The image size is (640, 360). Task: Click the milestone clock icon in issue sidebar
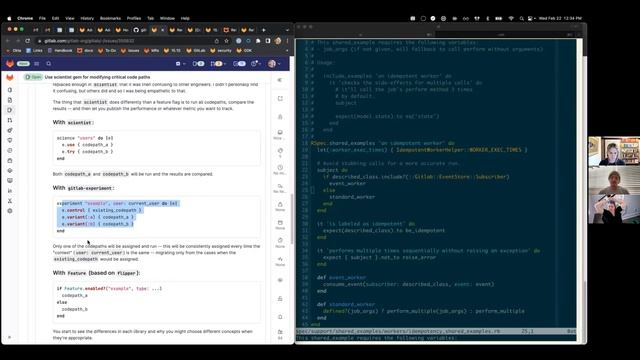[x=280, y=167]
